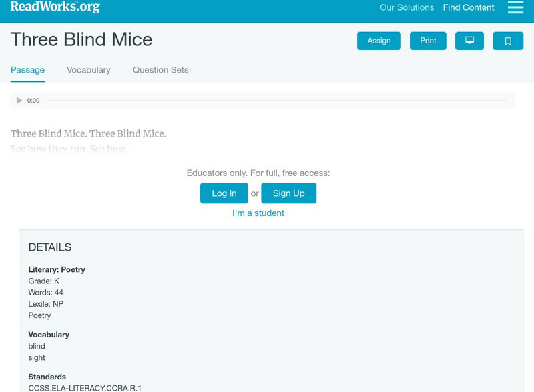Bookmark this passage with the bookmark icon
Image resolution: width=534 pixels, height=392 pixels.
[508, 41]
